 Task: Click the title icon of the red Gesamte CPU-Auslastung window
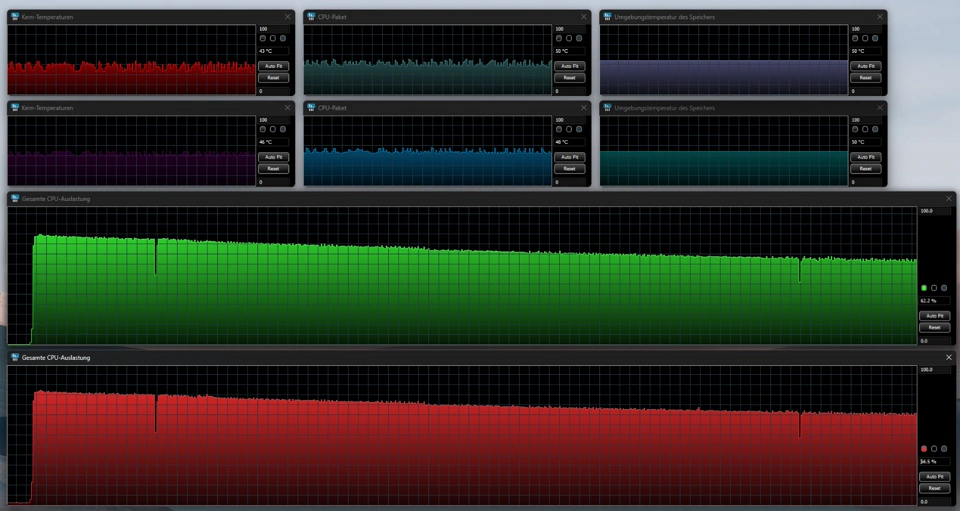tap(15, 357)
